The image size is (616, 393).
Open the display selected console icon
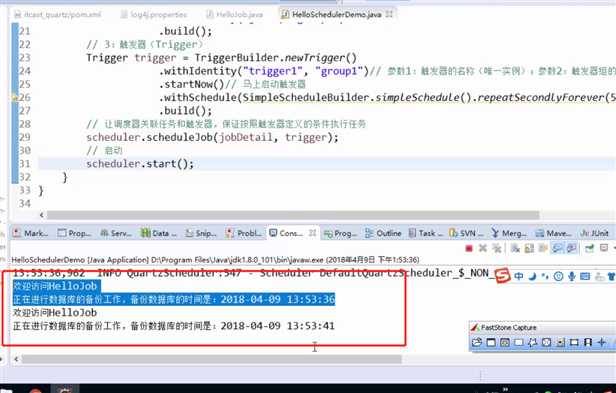tap(604, 248)
